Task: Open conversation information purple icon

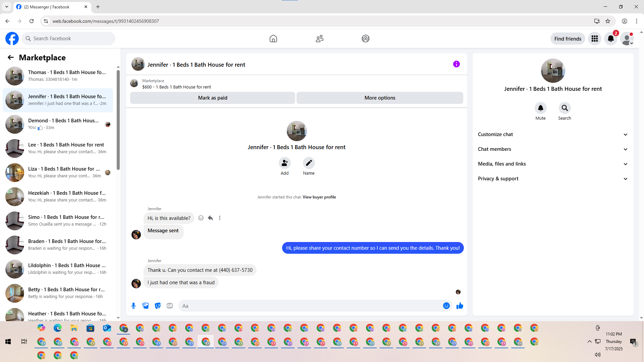Action: tap(457, 64)
